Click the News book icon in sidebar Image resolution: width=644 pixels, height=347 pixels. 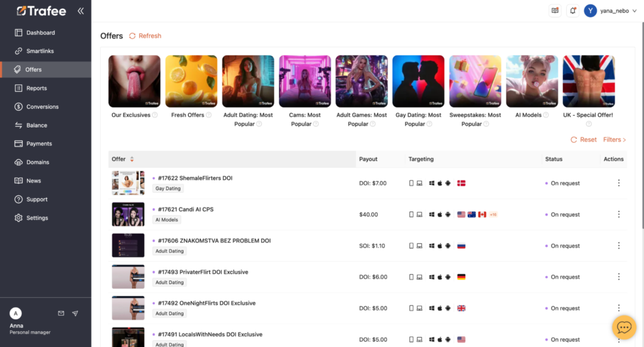coord(18,180)
